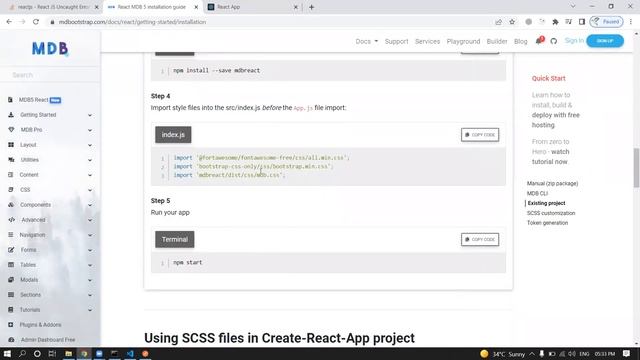Open the 34°C Sunny weather widget
Viewport: 640px width, 360px height.
502,354
